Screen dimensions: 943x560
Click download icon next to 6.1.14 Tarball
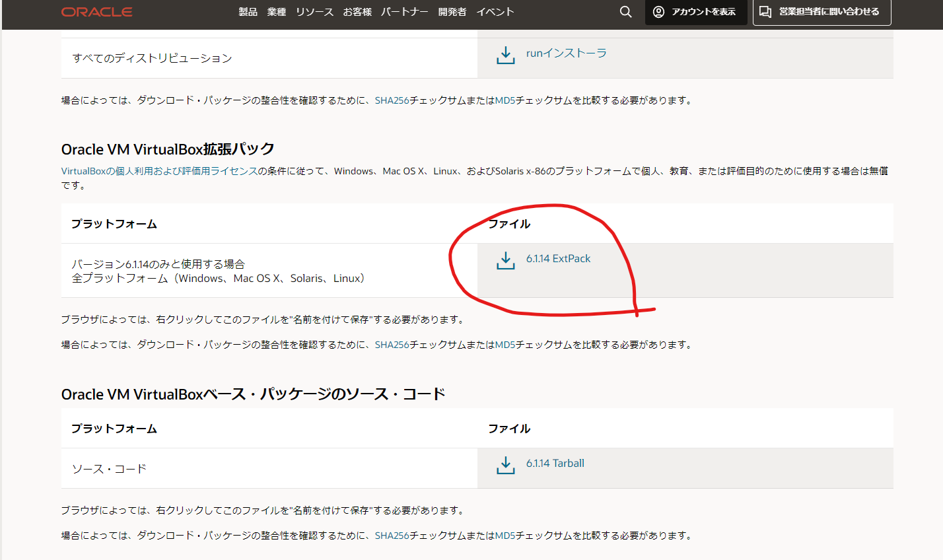tap(506, 465)
